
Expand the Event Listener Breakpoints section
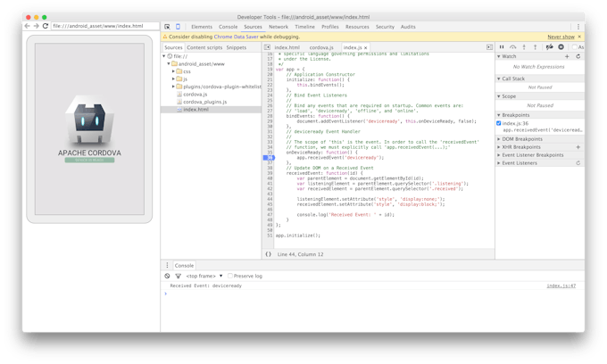coord(499,155)
